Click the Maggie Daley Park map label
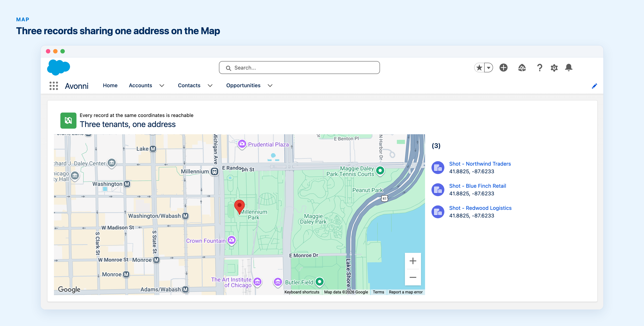Viewport: 644px width, 326px height. click(313, 219)
